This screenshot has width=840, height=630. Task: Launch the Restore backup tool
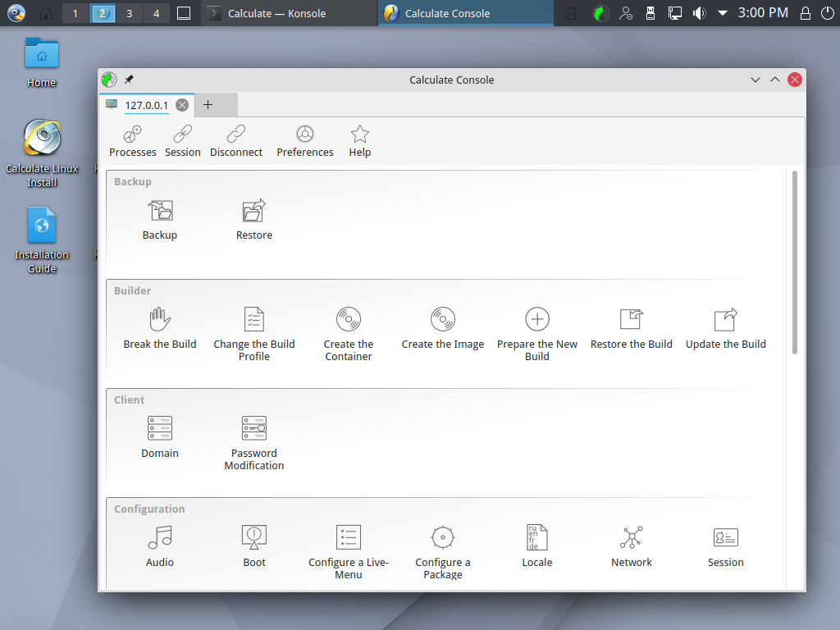pyautogui.click(x=254, y=220)
